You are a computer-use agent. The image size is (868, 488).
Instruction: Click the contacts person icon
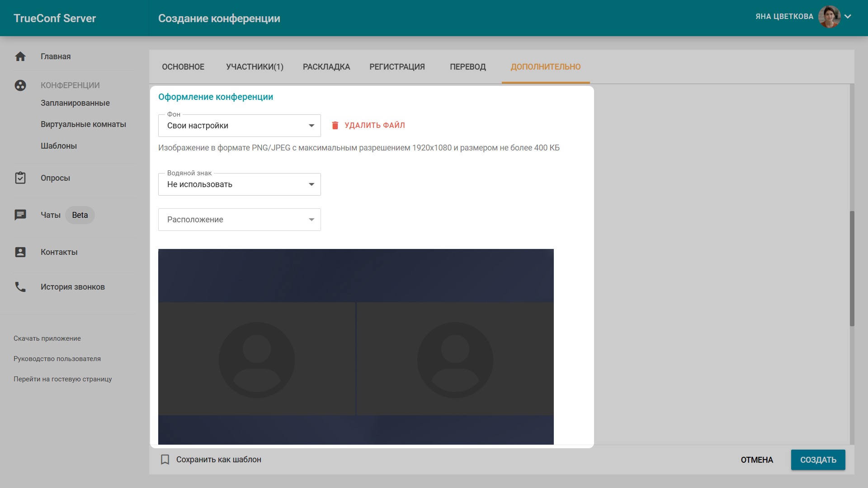(x=20, y=252)
